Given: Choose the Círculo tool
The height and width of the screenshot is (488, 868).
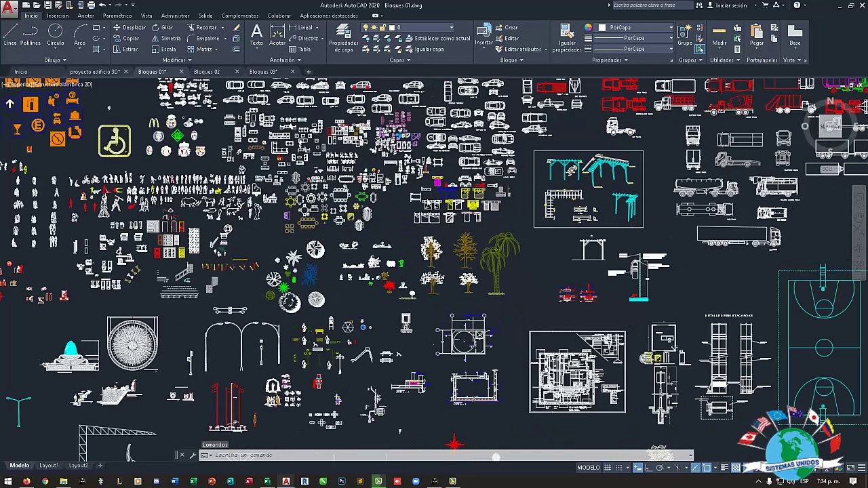Looking at the screenshot, I should [x=56, y=35].
